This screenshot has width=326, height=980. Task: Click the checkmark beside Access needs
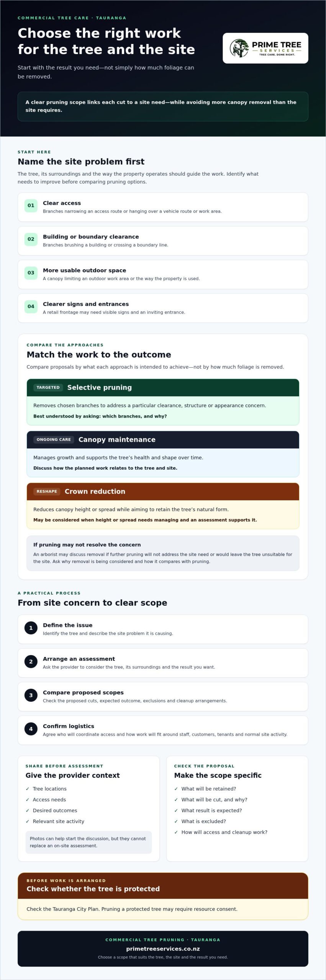click(28, 800)
